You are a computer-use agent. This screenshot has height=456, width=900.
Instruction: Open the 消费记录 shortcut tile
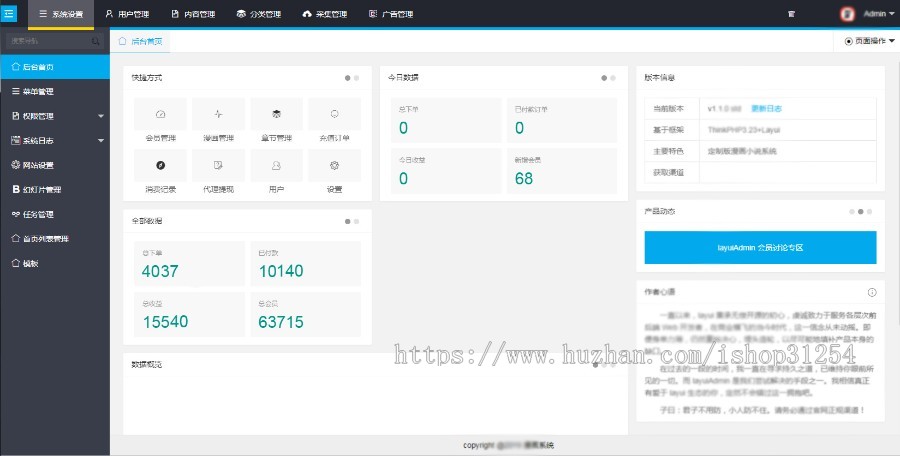160,171
